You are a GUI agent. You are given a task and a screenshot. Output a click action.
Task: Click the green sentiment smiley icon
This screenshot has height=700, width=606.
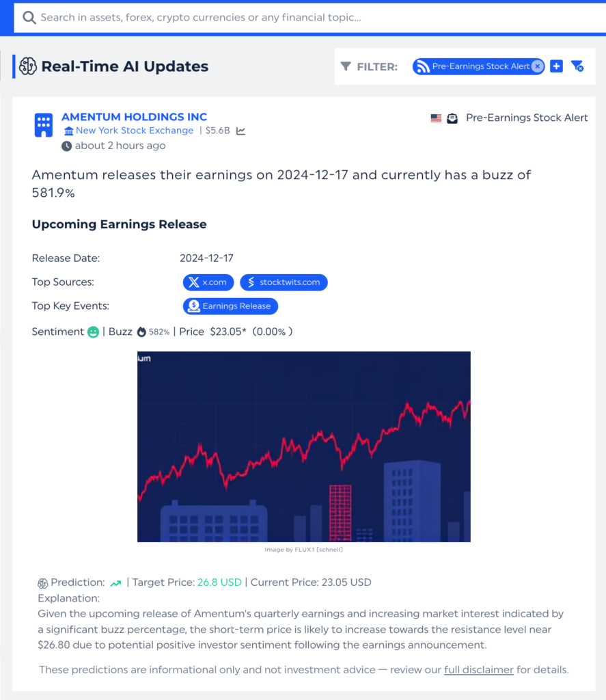coord(93,332)
